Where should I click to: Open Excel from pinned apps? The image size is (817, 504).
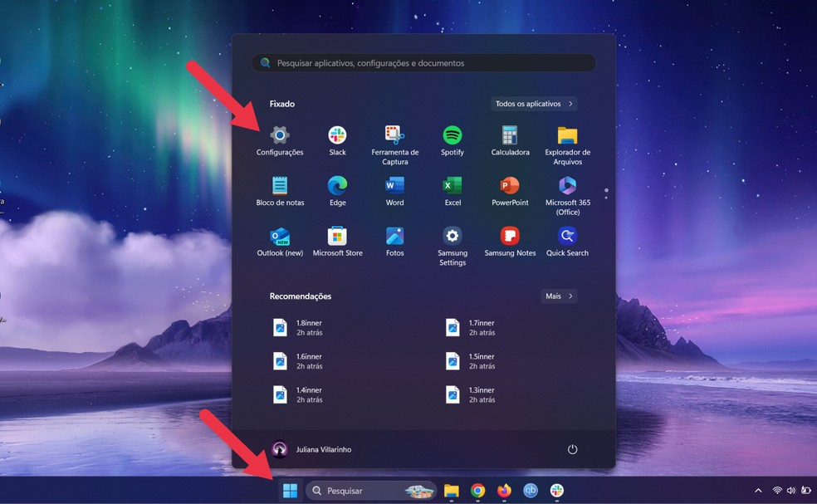point(453,191)
